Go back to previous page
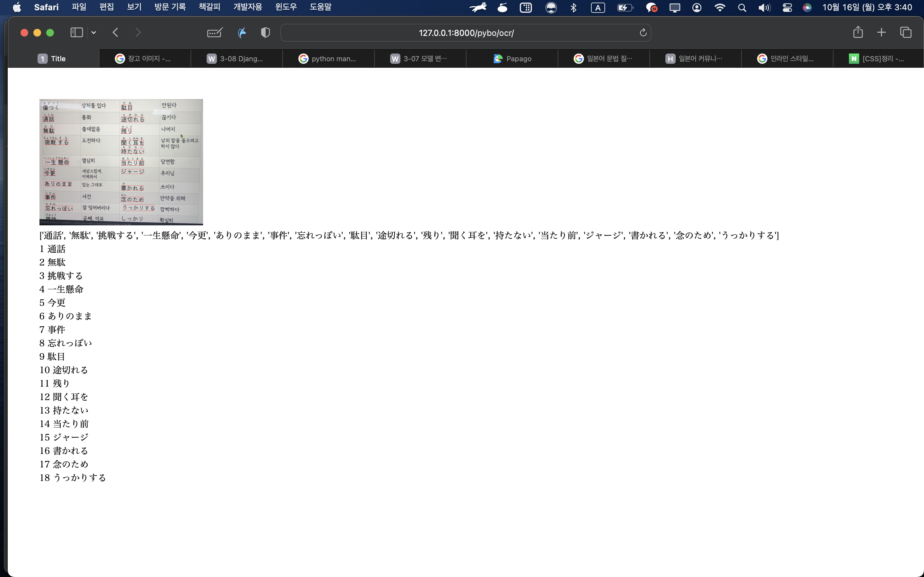This screenshot has height=577, width=924. coord(115,32)
